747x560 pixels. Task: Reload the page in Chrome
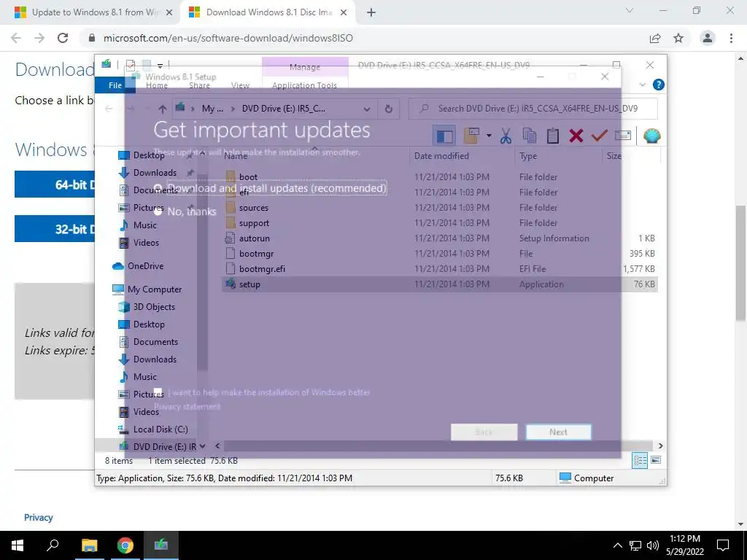63,38
